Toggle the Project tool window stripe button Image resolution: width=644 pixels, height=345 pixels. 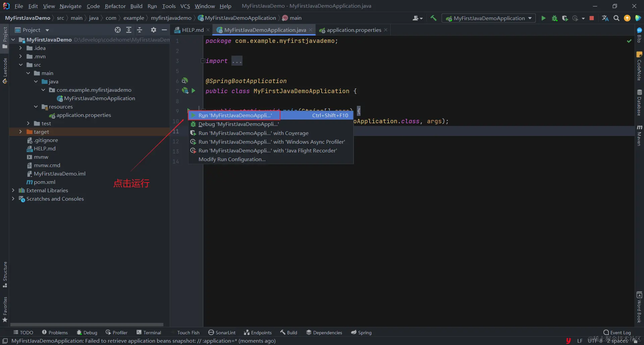(x=5, y=38)
